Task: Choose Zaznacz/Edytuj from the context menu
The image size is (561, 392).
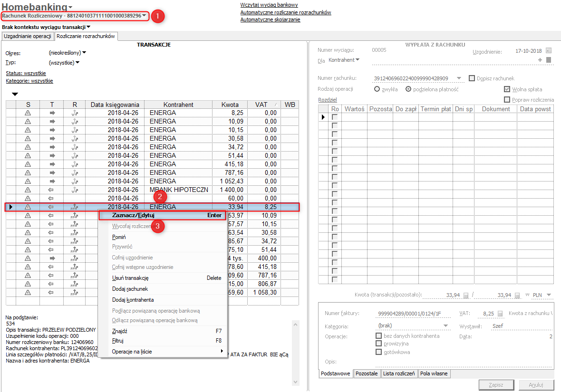Action: (163, 215)
